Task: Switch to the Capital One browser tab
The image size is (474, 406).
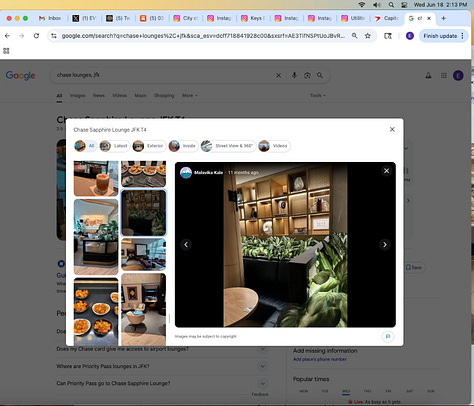Action: tap(387, 18)
